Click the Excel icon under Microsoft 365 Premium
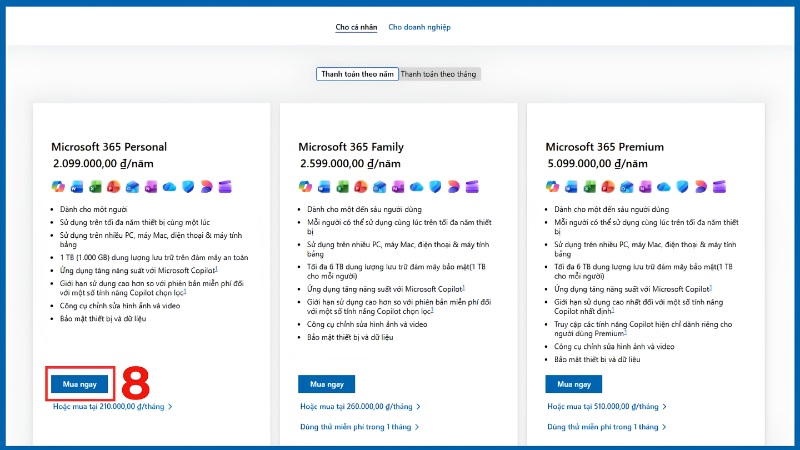Screen dimensions: 800x450 point(589,187)
